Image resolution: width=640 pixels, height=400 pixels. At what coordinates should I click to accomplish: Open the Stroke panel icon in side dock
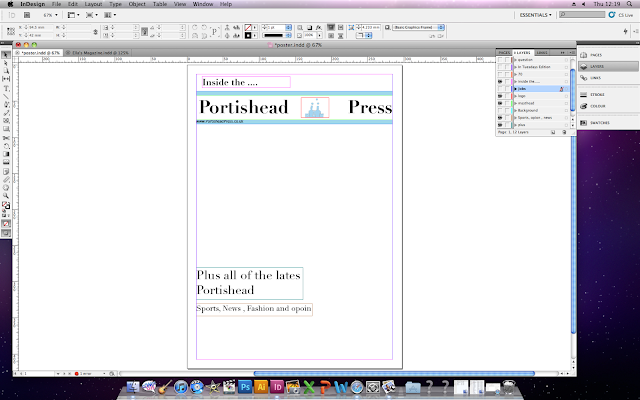coord(584,94)
